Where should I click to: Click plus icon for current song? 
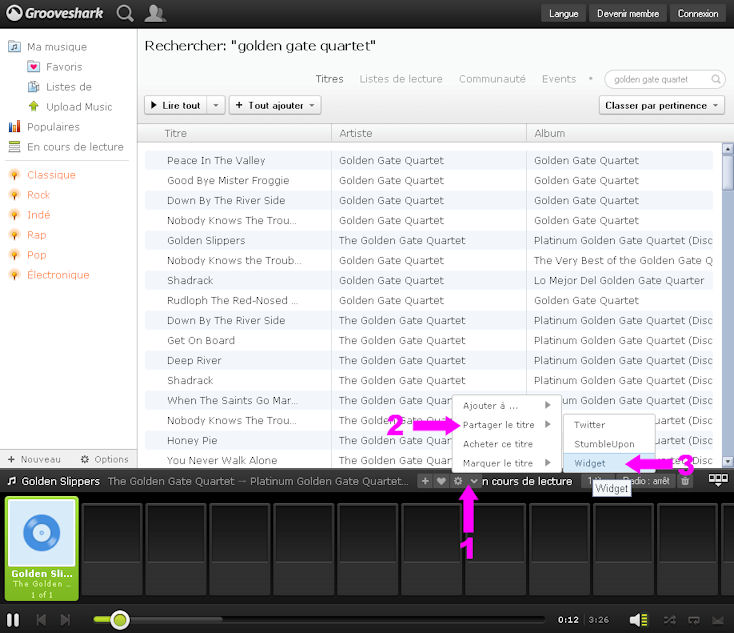(x=425, y=481)
